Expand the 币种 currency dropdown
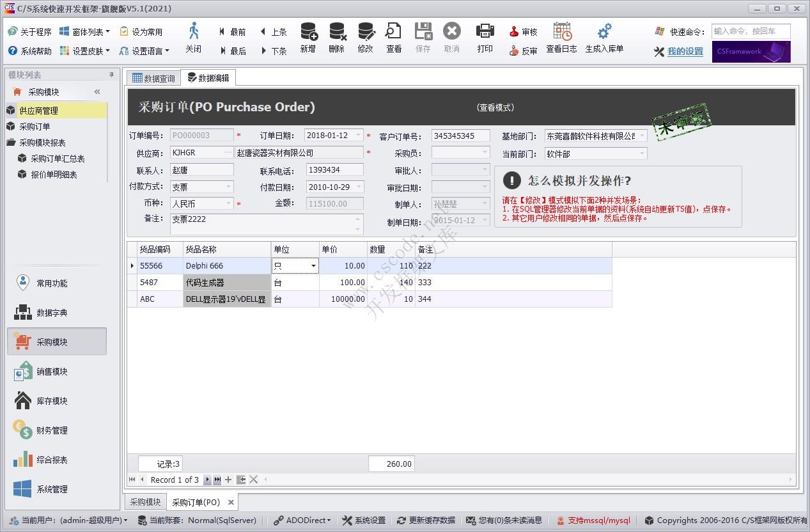810x532 pixels. [229, 204]
